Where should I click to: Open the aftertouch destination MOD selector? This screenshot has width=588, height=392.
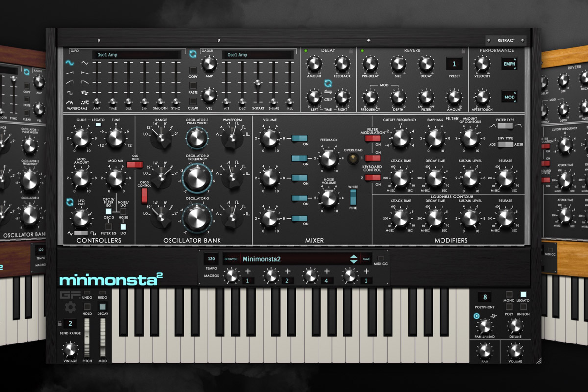(510, 97)
